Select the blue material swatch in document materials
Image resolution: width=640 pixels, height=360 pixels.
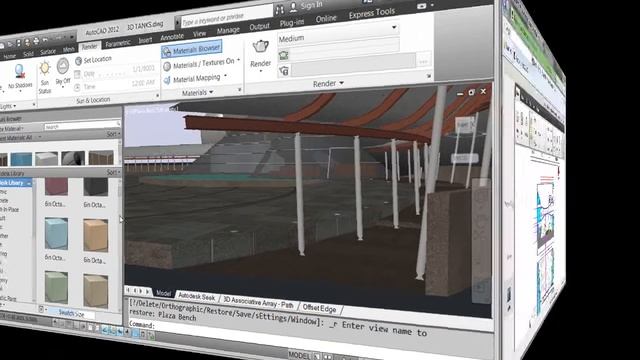pyautogui.click(x=21, y=159)
